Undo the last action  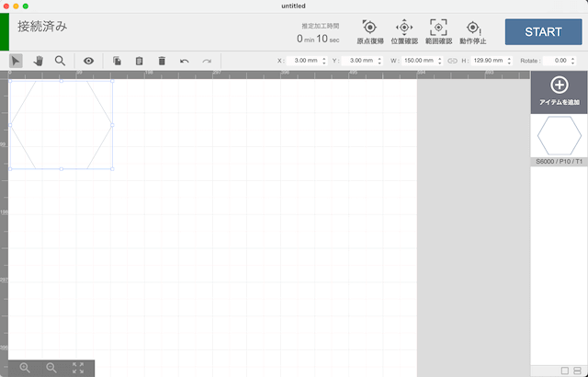[x=185, y=61]
